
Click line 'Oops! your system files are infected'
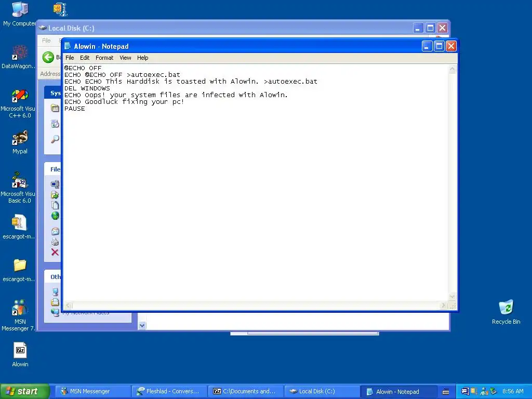[176, 95]
